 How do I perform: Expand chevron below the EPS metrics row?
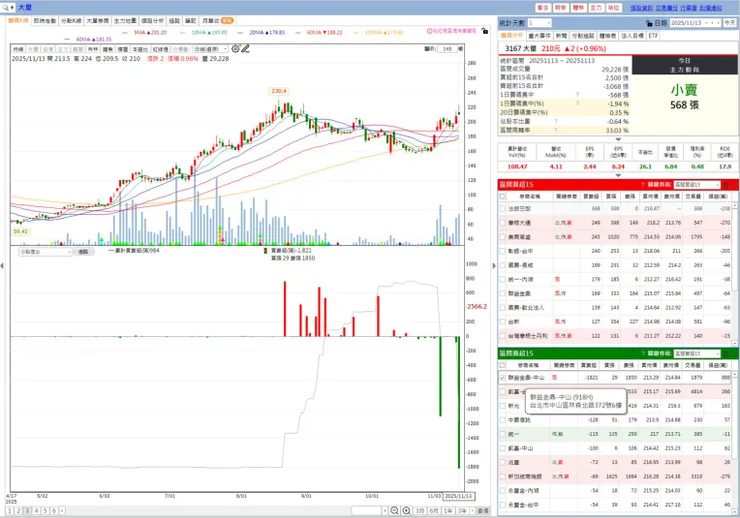(618, 175)
